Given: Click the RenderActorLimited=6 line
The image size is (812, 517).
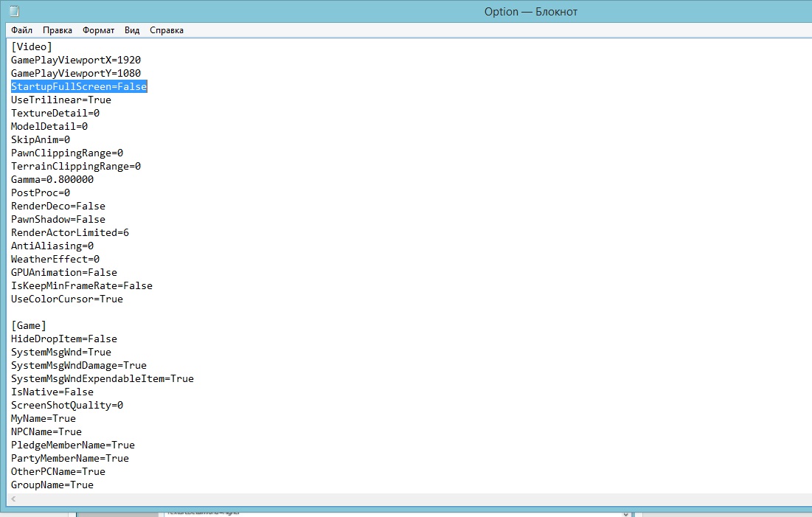Looking at the screenshot, I should (70, 232).
